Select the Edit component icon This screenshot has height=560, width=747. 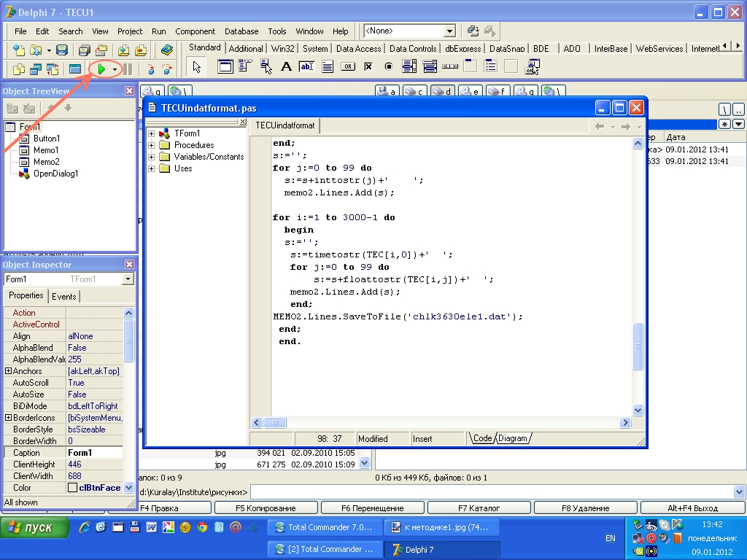tap(306, 67)
